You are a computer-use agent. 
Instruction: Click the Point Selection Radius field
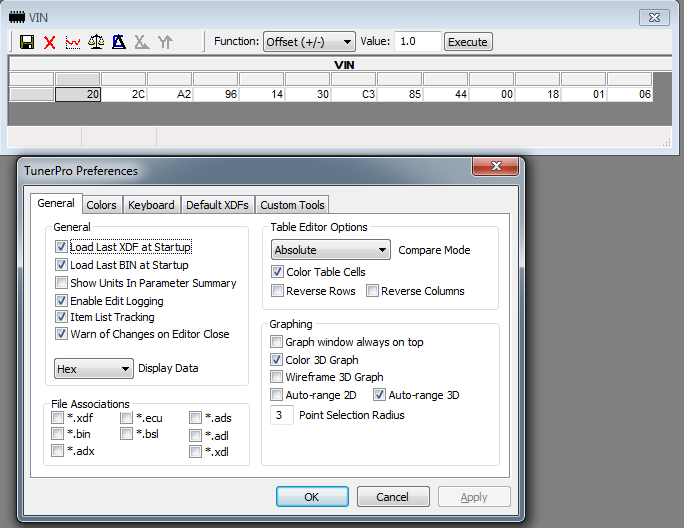pyautogui.click(x=281, y=415)
